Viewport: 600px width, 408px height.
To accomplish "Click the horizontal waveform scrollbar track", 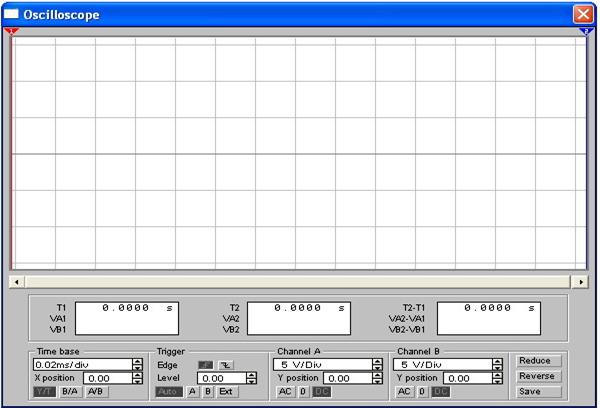I will pos(298,282).
